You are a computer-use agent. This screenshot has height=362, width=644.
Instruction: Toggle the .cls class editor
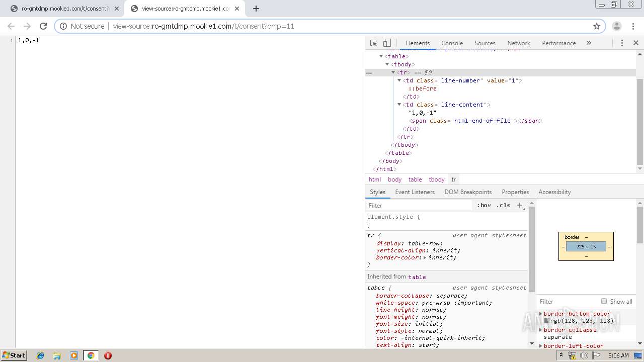503,206
